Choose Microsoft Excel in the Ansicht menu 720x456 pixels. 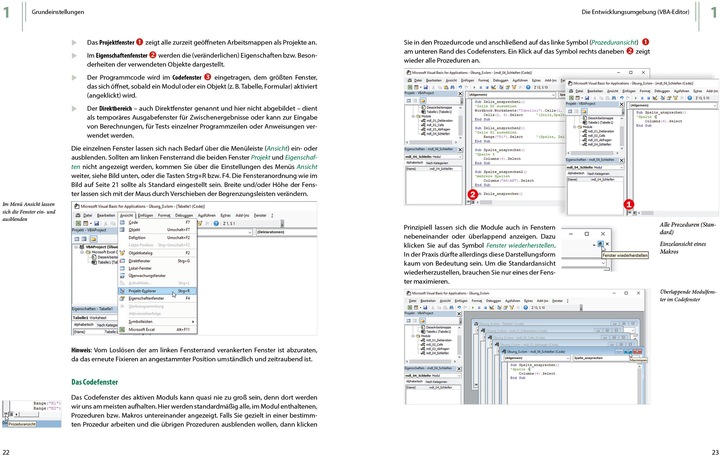pos(158,330)
